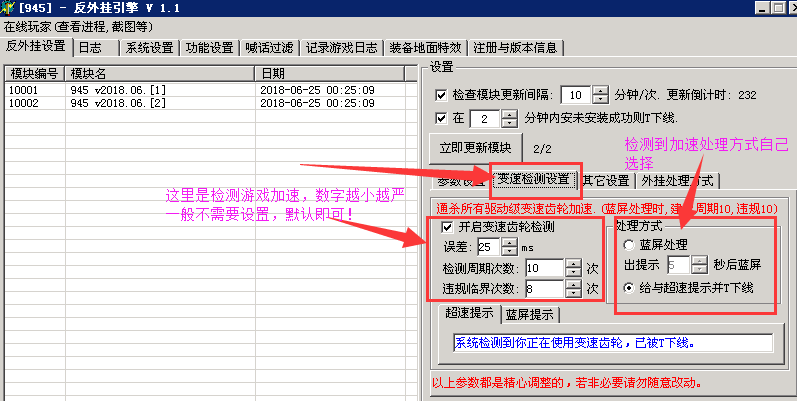Toggle the 分钟内安未安装成功则T下线 checkbox
This screenshot has width=797, height=401.
(x=442, y=119)
